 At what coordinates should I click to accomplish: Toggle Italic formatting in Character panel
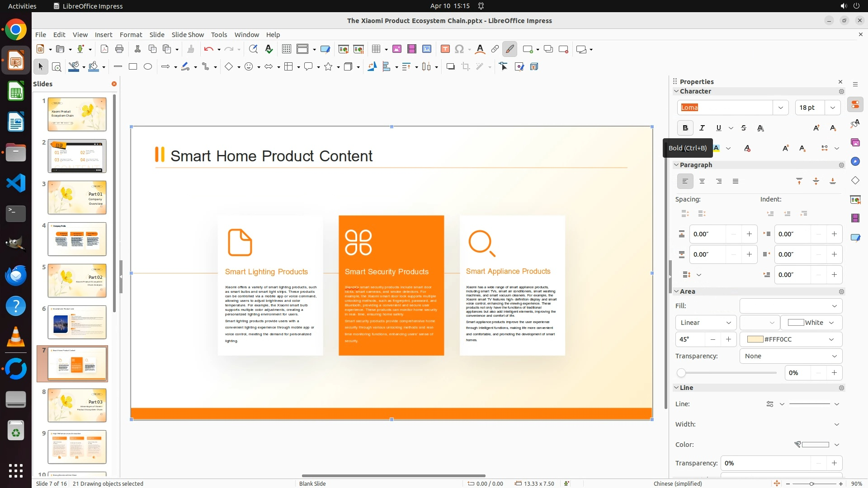[x=702, y=128]
